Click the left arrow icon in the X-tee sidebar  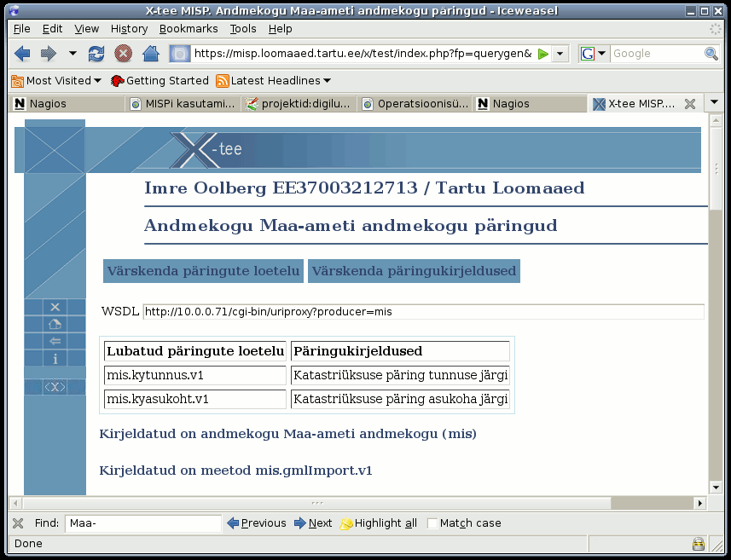(55, 341)
